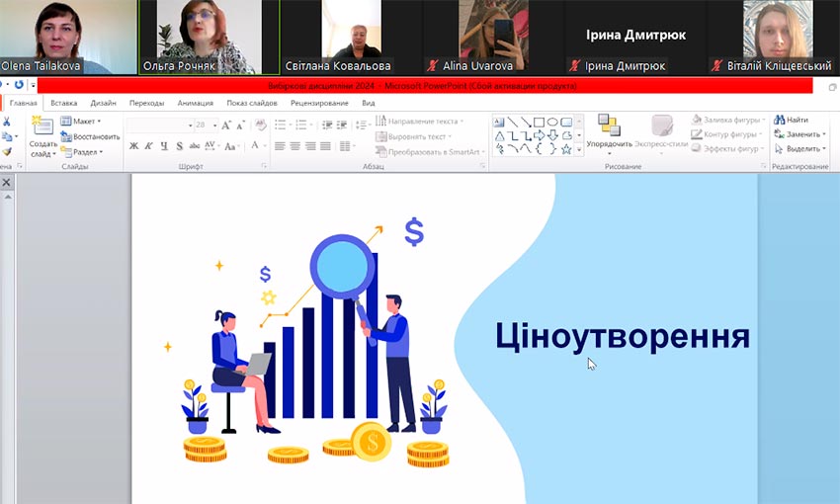
Task: Select the straight line shape
Action: pyautogui.click(x=512, y=123)
